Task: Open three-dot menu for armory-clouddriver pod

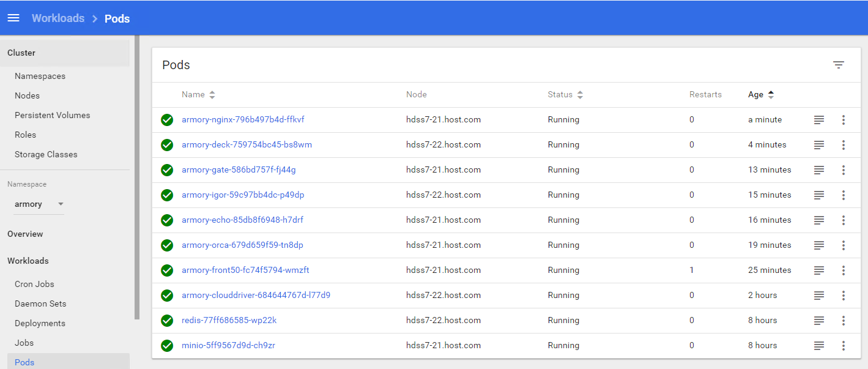Action: tap(844, 296)
